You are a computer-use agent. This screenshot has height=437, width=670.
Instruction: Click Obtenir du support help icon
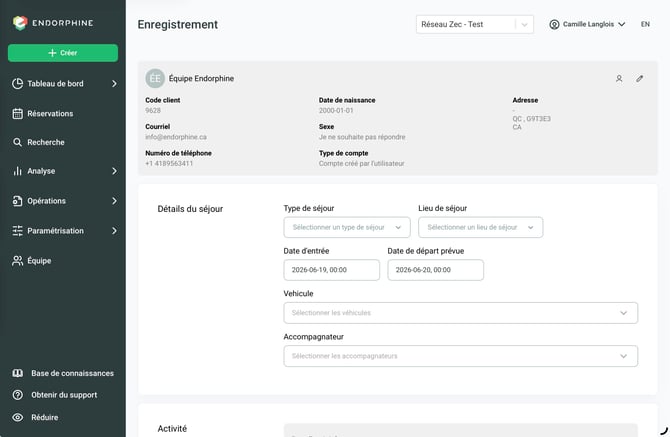coord(18,395)
